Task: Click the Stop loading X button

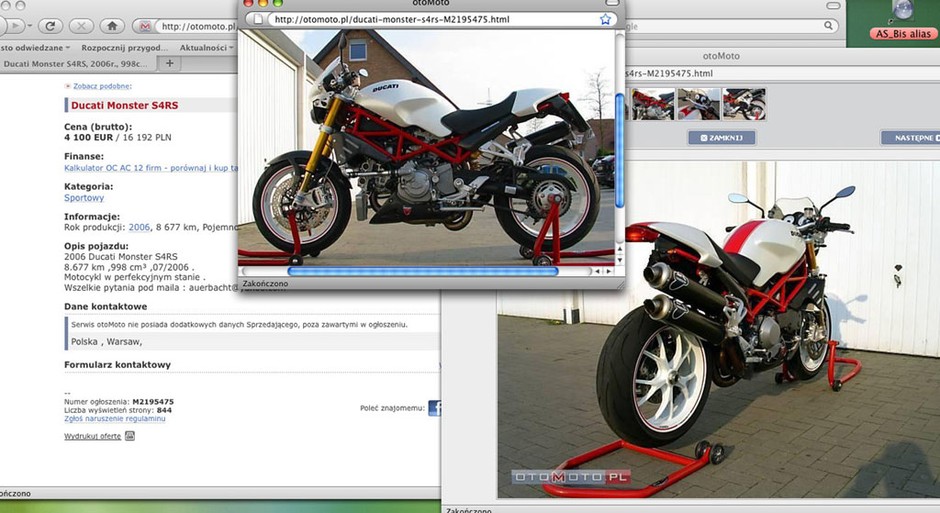Action: [x=81, y=26]
